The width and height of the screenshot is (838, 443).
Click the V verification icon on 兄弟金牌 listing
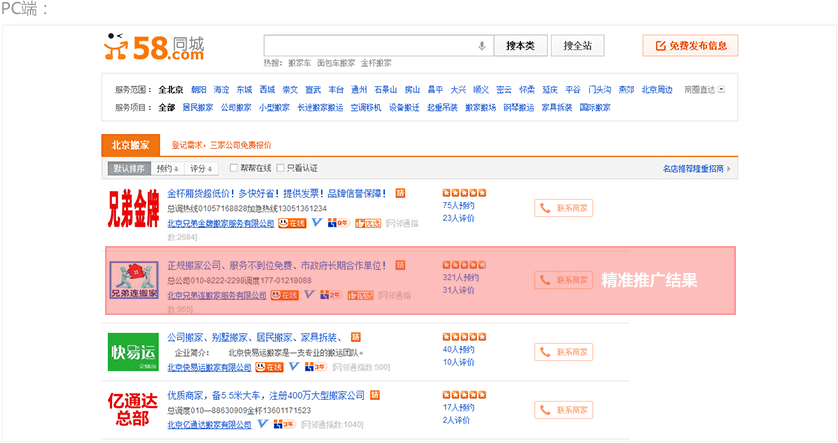317,222
